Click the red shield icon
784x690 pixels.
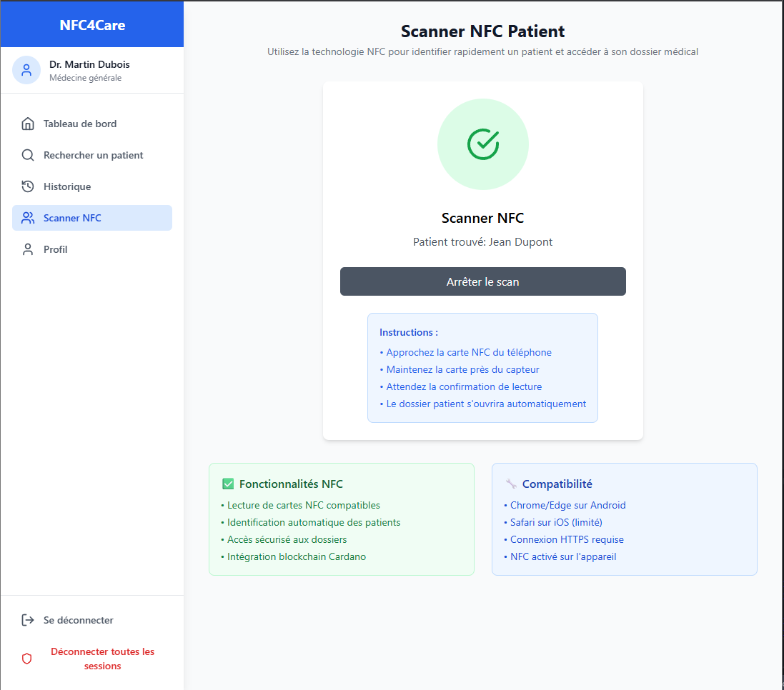pos(27,659)
